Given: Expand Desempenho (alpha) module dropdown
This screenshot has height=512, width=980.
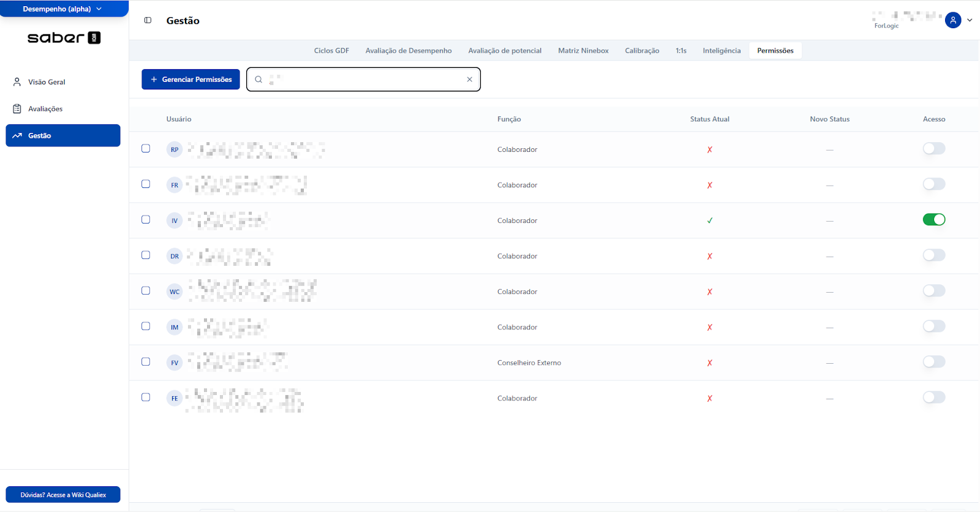Looking at the screenshot, I should (x=63, y=9).
